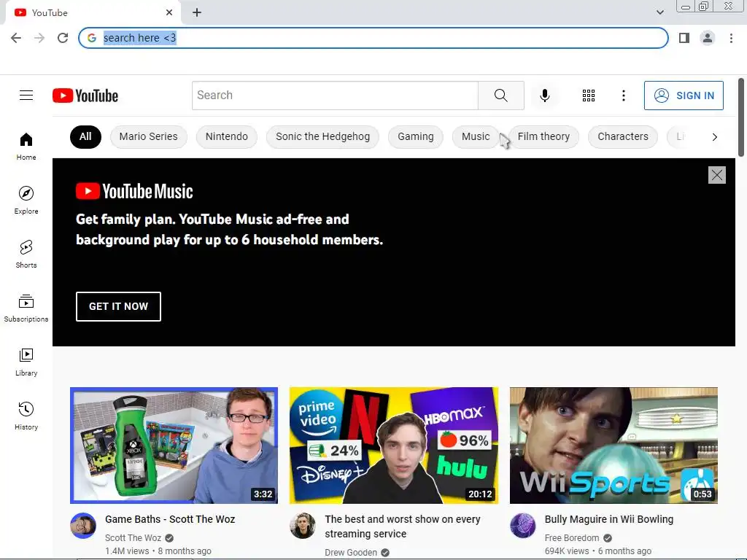Reload the page
The width and height of the screenshot is (747, 560).
tap(63, 38)
